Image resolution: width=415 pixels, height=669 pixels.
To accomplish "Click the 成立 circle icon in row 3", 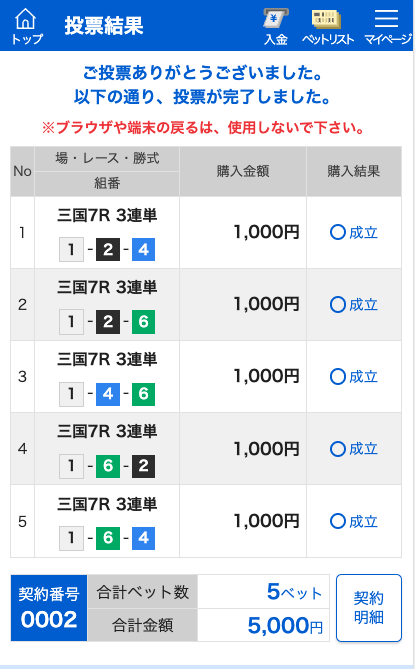I will (x=337, y=377).
